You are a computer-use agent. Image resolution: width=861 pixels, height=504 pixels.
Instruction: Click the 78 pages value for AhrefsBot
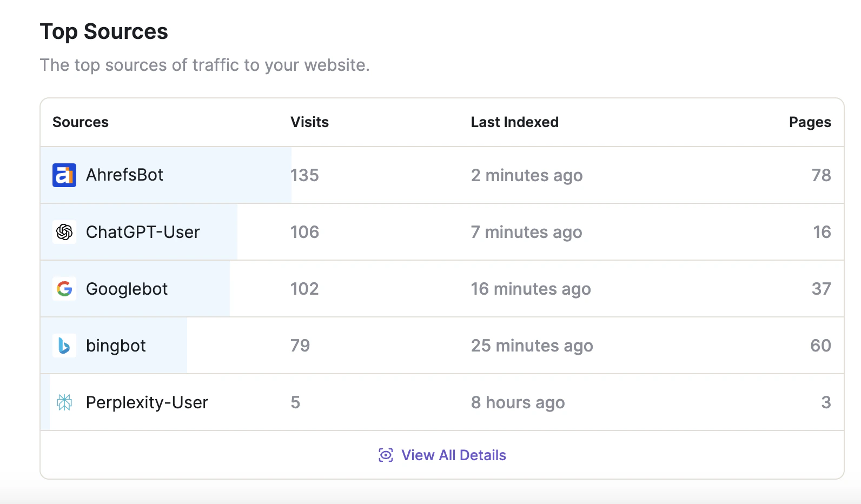click(x=821, y=175)
